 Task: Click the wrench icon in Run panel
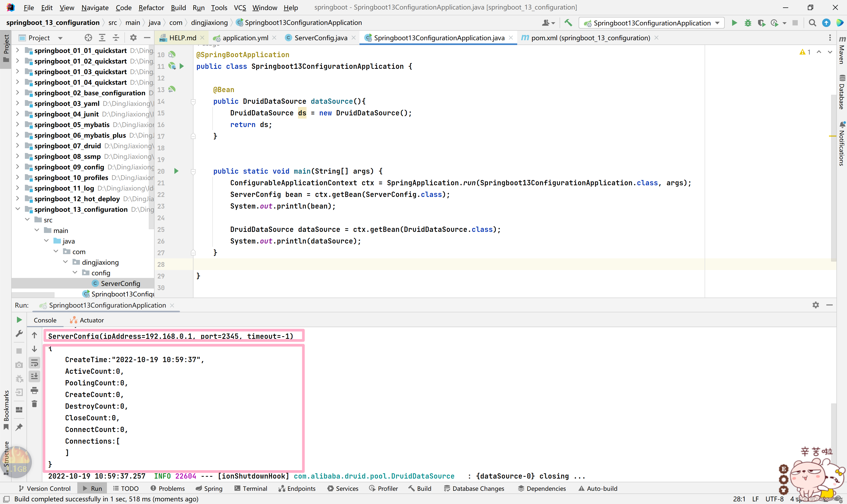point(19,334)
